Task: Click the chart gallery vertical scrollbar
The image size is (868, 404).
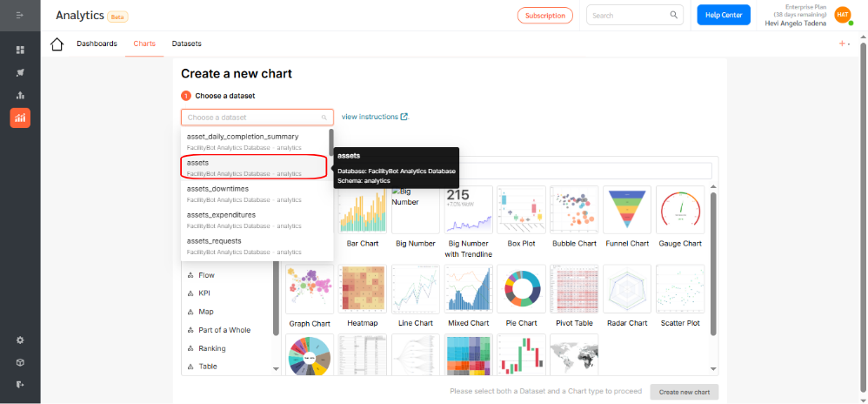Action: click(713, 264)
